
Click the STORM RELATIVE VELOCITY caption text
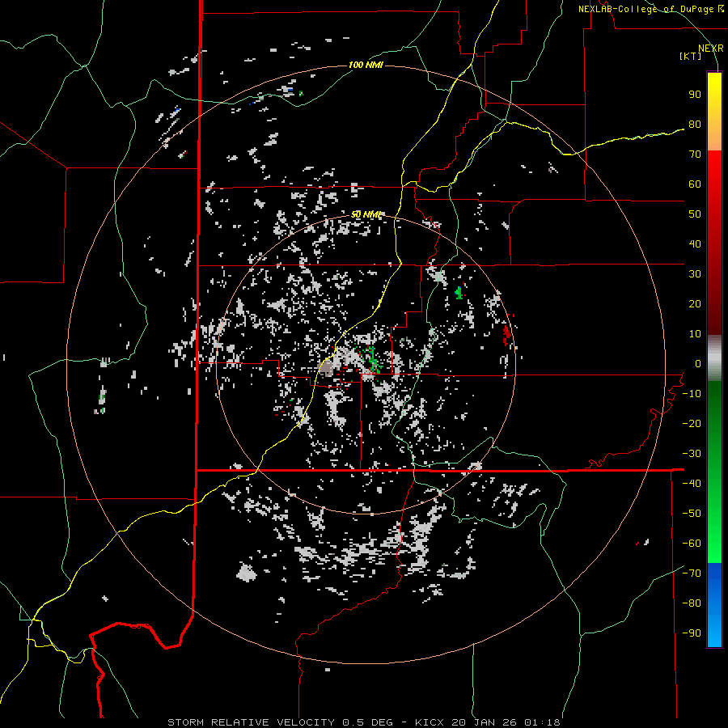252,722
